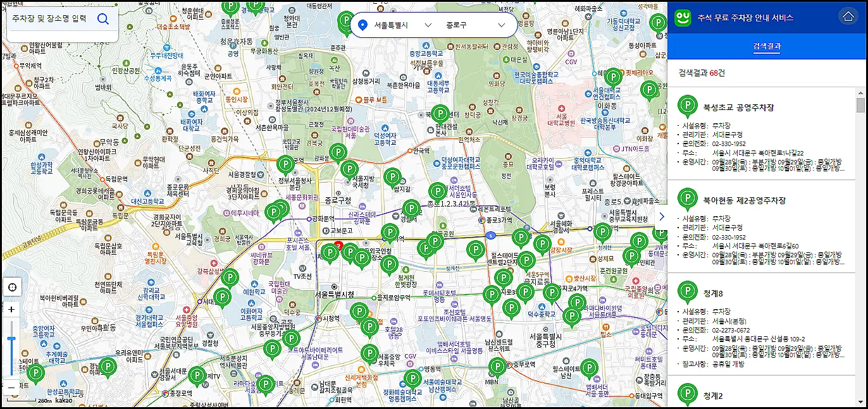Click the current location crosshair button
The height and width of the screenshot is (409, 868).
12,287
